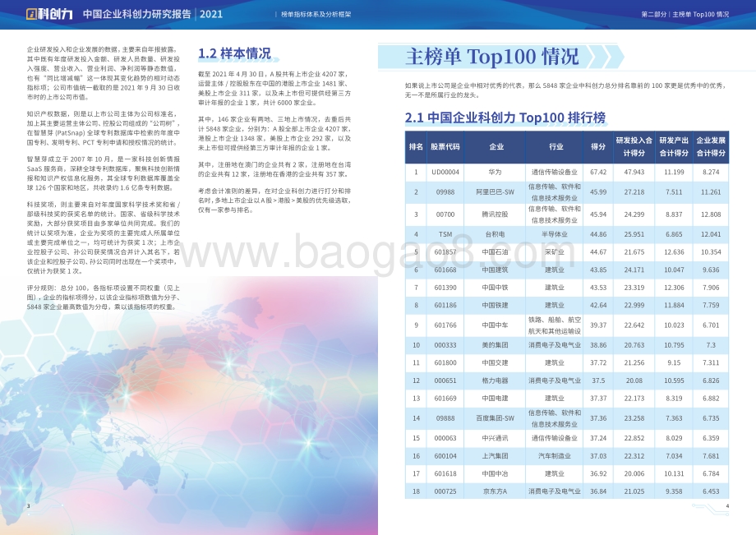Click company cell 百度集团-SW
The width and height of the screenshot is (756, 535).
[x=495, y=418]
